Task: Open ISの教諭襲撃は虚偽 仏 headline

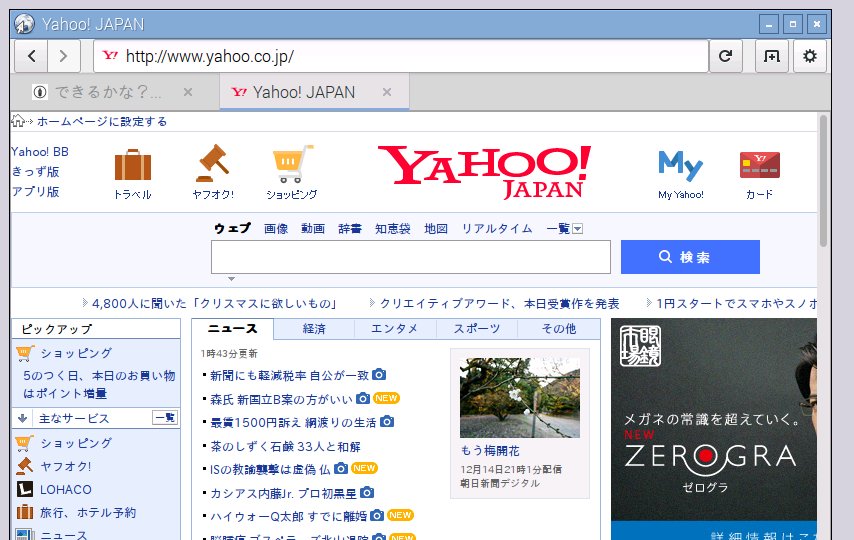Action: (270, 469)
